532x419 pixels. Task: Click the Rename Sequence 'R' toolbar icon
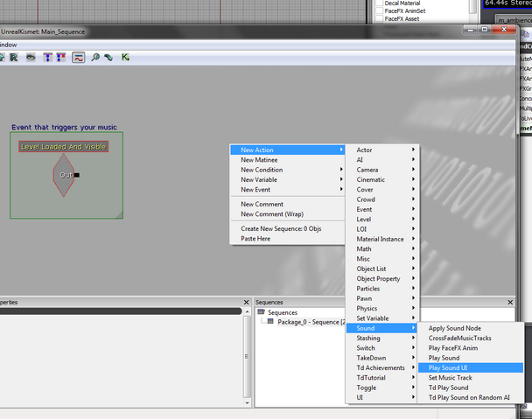[x=14, y=58]
